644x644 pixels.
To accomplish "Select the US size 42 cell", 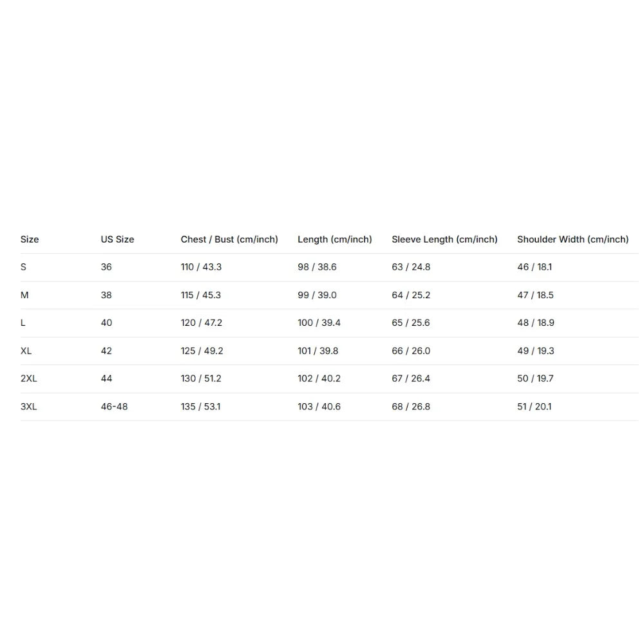I will tap(106, 351).
